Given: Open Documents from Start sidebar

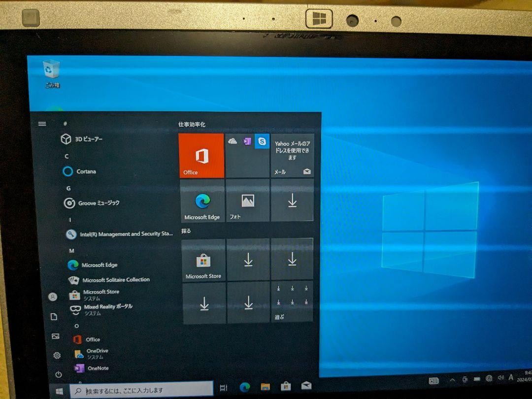Looking at the screenshot, I should click(54, 317).
